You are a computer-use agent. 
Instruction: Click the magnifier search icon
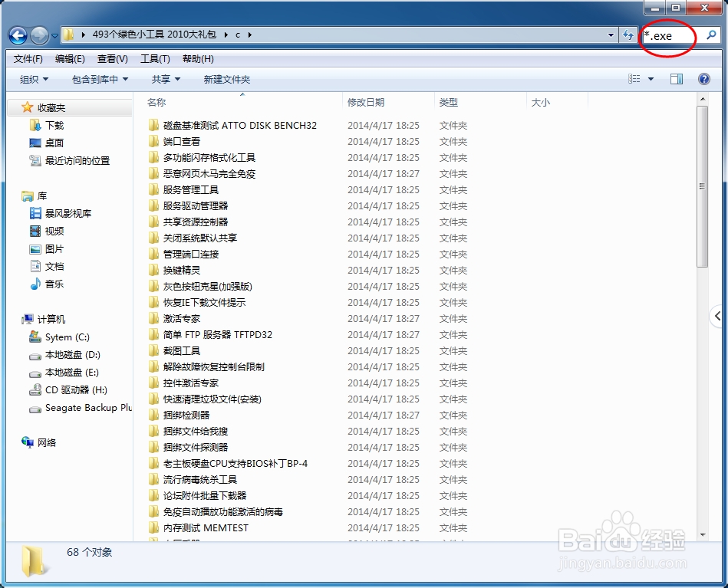711,34
